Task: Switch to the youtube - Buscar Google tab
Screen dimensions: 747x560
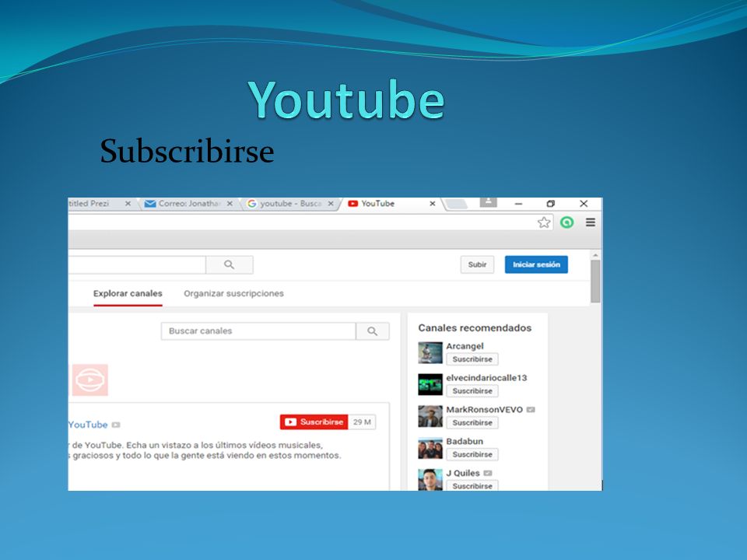Action: (290, 204)
